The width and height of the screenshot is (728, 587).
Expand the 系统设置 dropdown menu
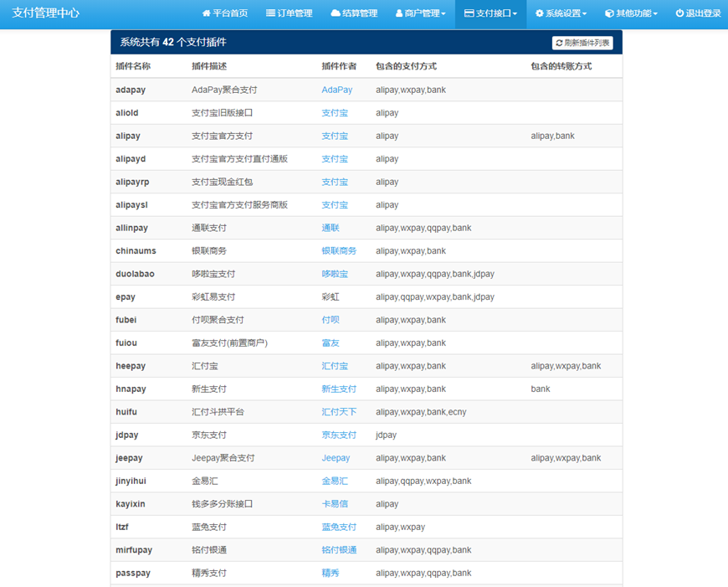[561, 13]
